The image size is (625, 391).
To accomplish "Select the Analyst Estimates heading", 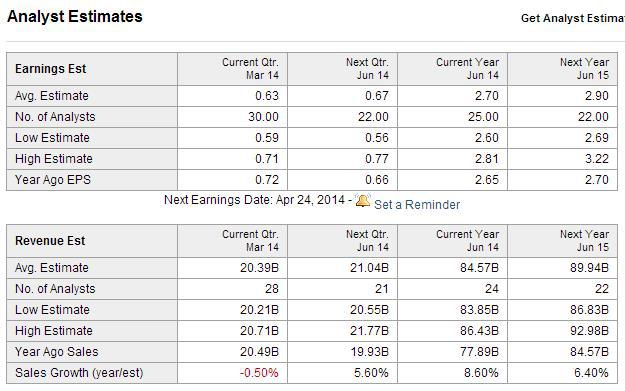I will (75, 17).
